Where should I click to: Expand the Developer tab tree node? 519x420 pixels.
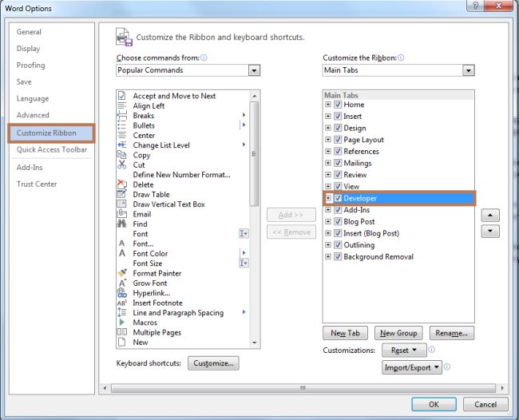tap(327, 198)
